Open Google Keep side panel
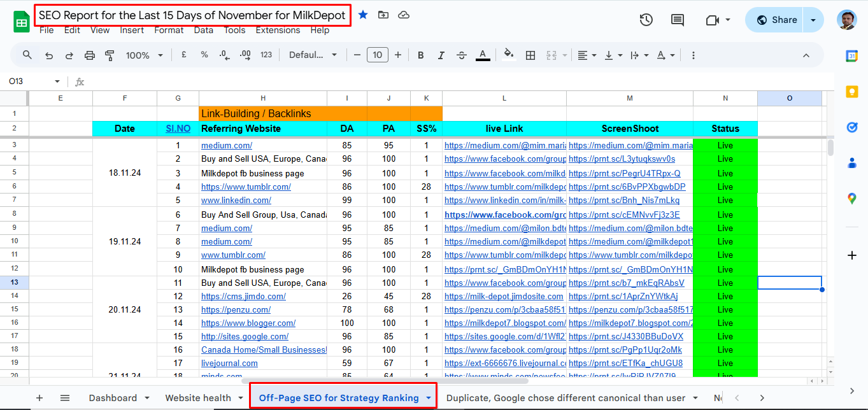The height and width of the screenshot is (410, 868). (x=851, y=92)
